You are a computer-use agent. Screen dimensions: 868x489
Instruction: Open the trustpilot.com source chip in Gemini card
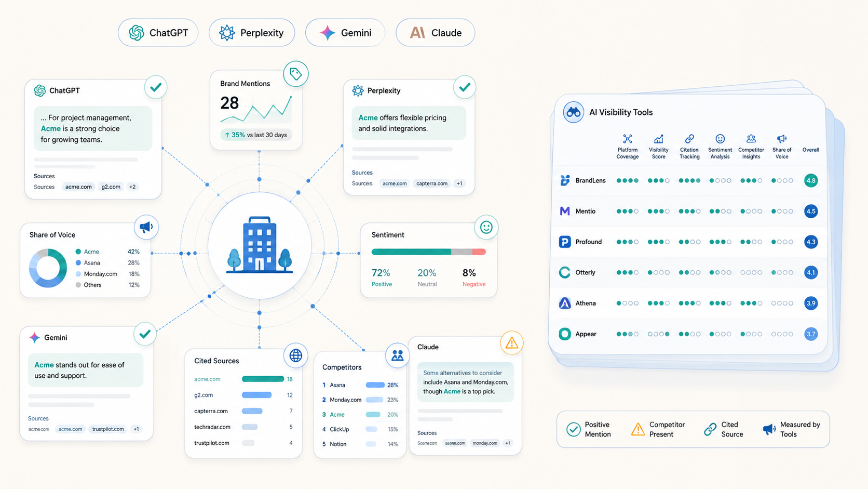tap(108, 429)
